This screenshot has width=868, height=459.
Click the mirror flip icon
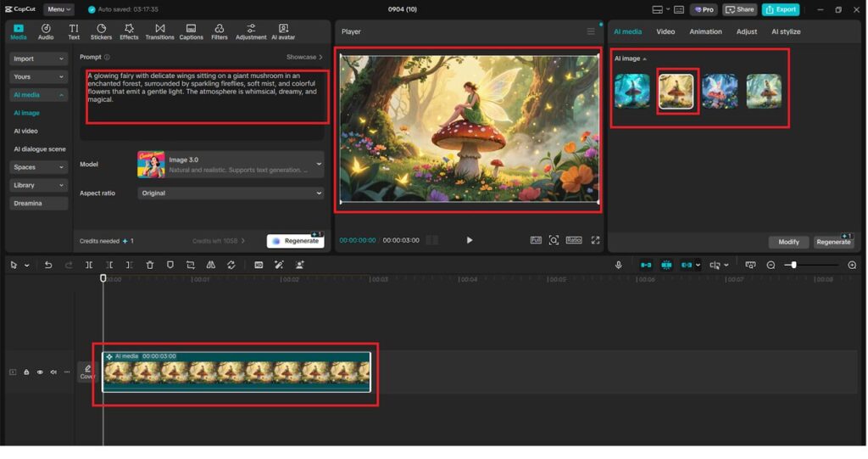[x=211, y=265]
